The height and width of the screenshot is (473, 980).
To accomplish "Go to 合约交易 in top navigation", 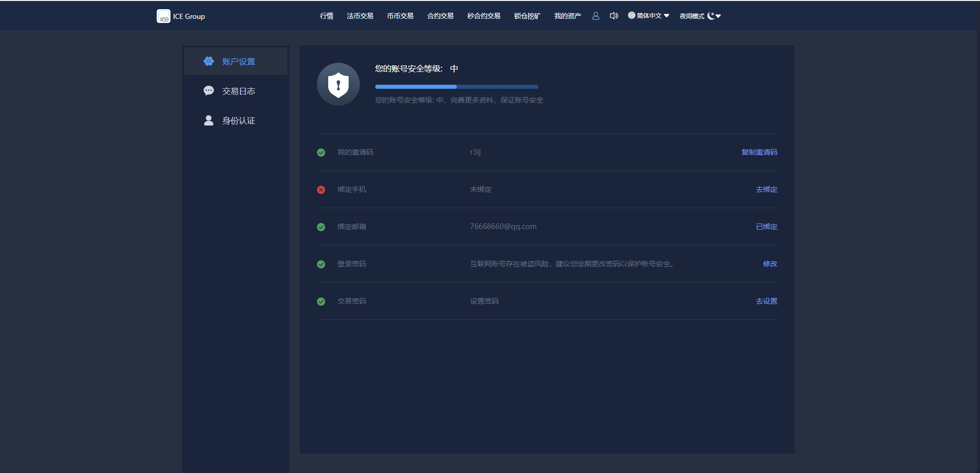I will pyautogui.click(x=440, y=16).
